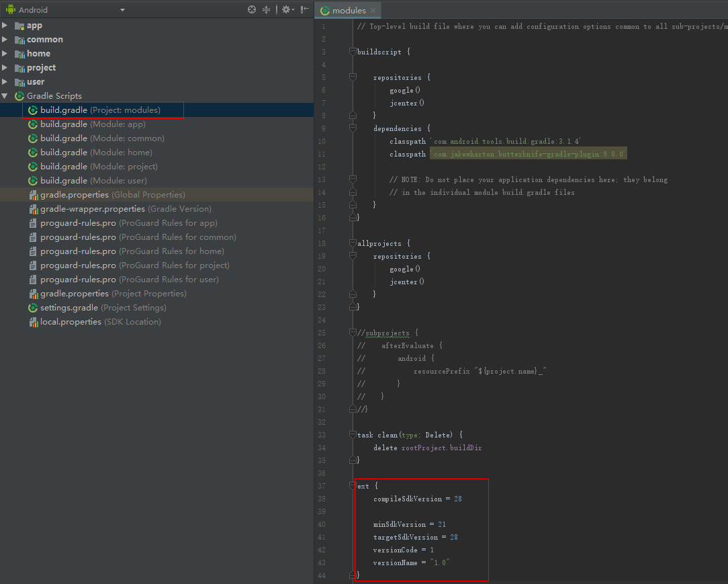Fold the buildscript block in the gutter
Image resolution: width=728 pixels, height=584 pixels.
[353, 52]
